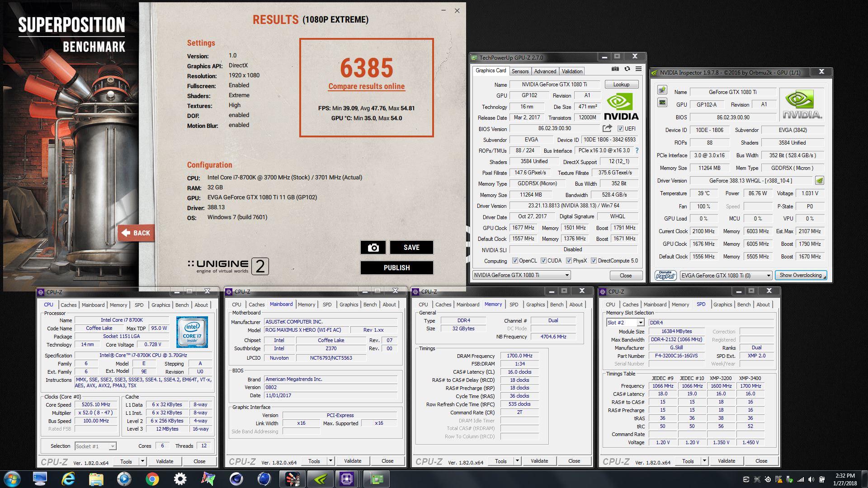The height and width of the screenshot is (488, 868).
Task: Open the Compare results online link
Action: (366, 86)
